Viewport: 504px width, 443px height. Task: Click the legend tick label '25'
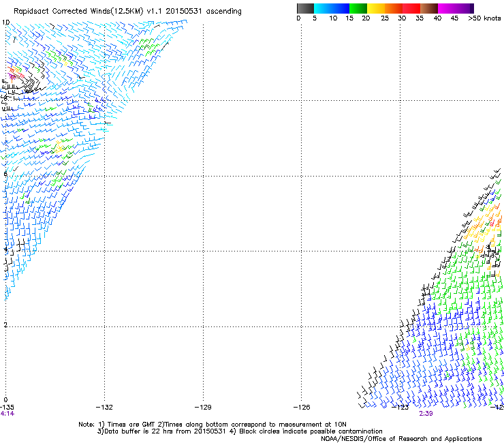(x=385, y=18)
